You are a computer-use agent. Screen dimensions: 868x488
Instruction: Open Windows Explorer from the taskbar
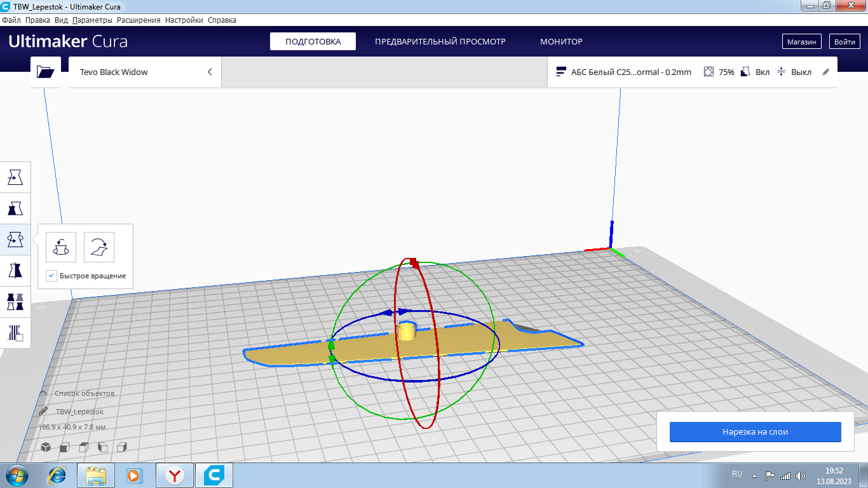[95, 475]
